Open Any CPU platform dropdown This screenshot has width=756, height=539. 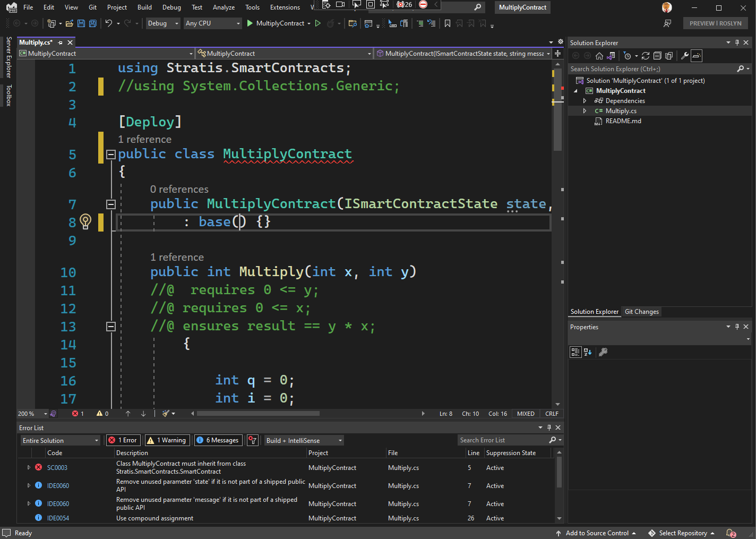(212, 23)
